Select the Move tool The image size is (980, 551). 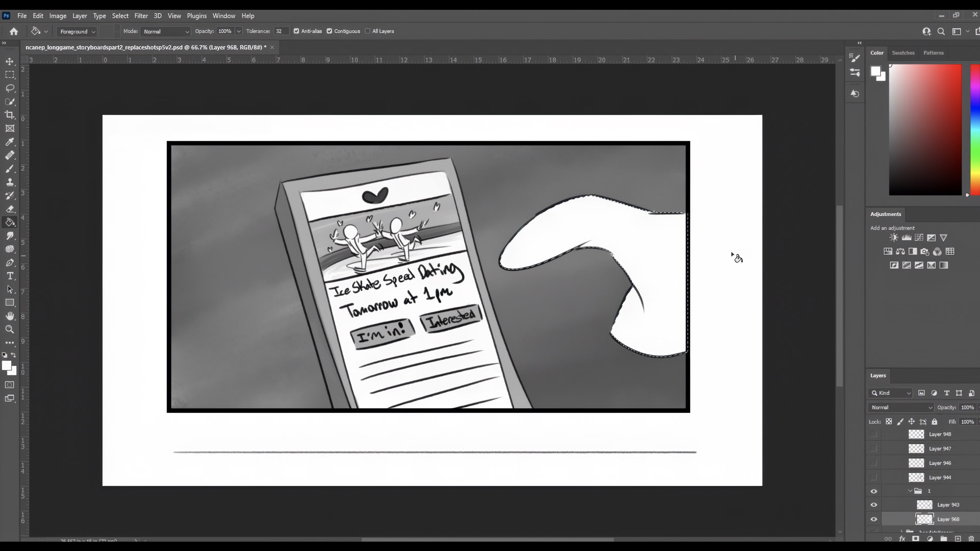[x=10, y=62]
